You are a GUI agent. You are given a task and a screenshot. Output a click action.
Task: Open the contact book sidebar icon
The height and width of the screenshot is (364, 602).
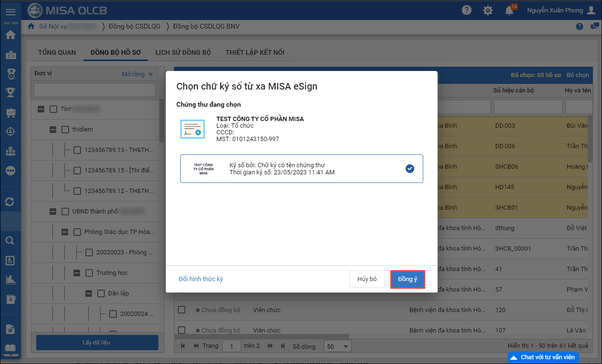click(10, 299)
